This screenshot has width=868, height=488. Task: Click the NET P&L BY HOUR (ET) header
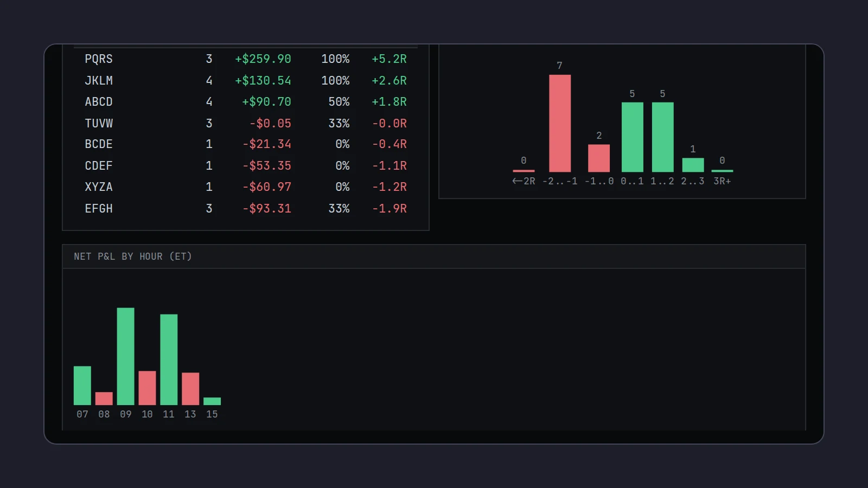[x=133, y=256]
